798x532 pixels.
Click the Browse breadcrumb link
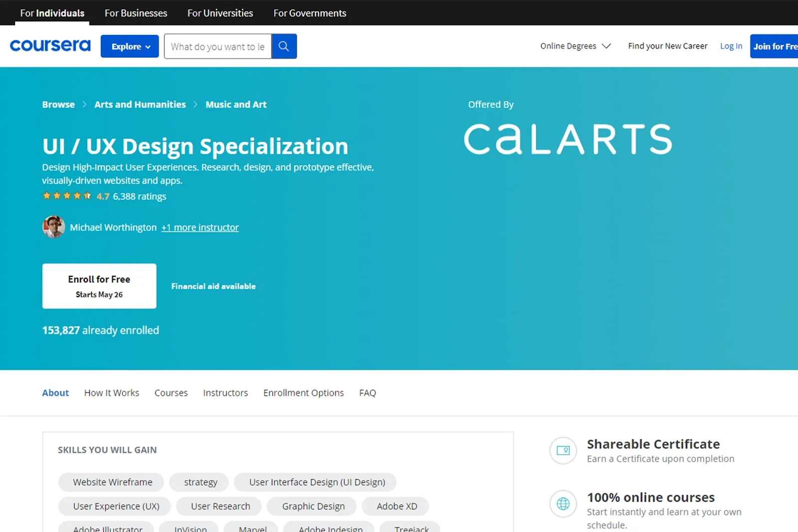(x=58, y=105)
